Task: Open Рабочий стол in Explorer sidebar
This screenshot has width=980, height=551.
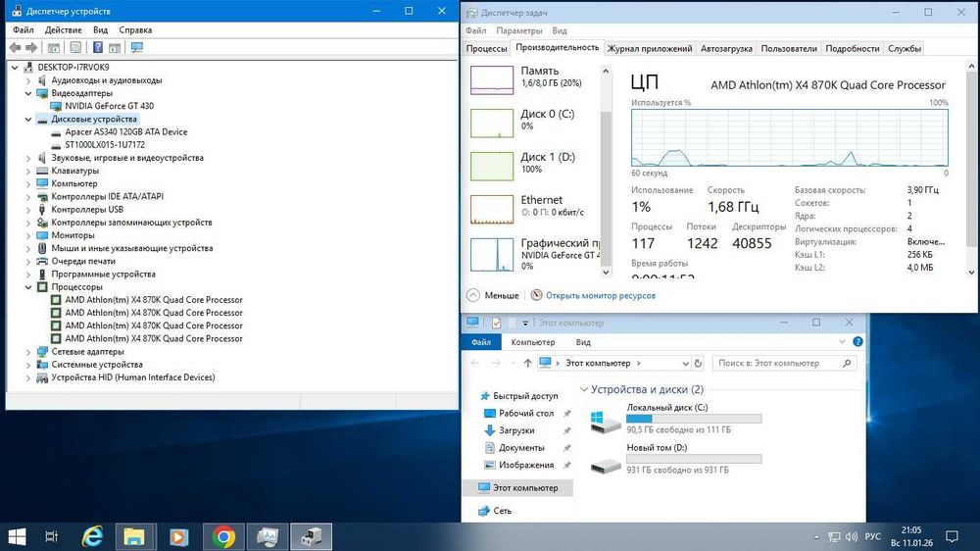Action: pyautogui.click(x=525, y=414)
